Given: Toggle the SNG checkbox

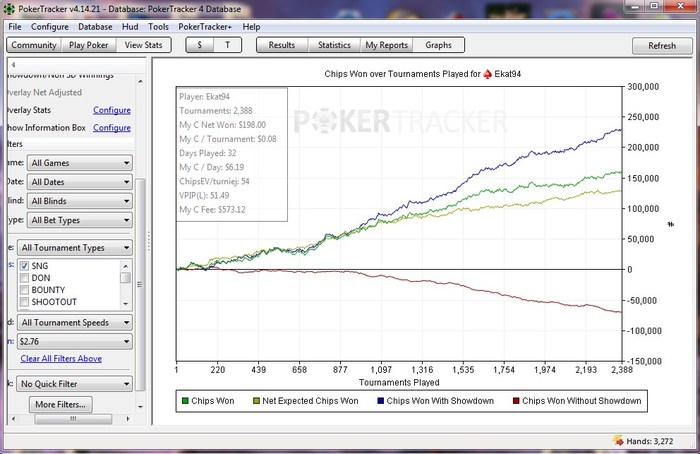Looking at the screenshot, I should pos(25,266).
